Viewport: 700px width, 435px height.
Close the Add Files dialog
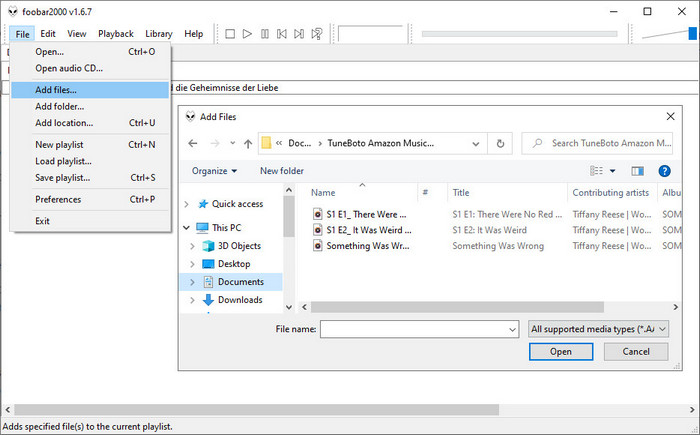click(670, 117)
